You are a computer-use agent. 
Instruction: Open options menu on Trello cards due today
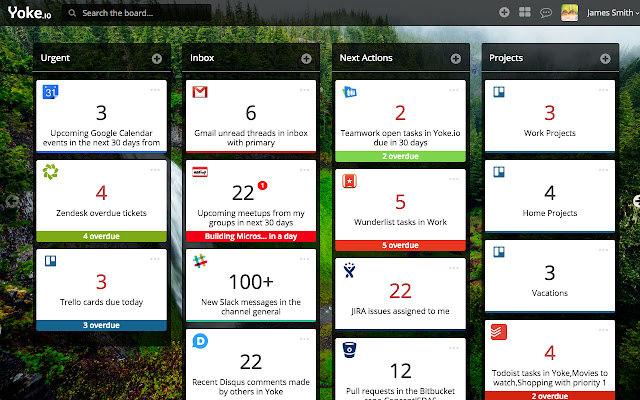(155, 259)
